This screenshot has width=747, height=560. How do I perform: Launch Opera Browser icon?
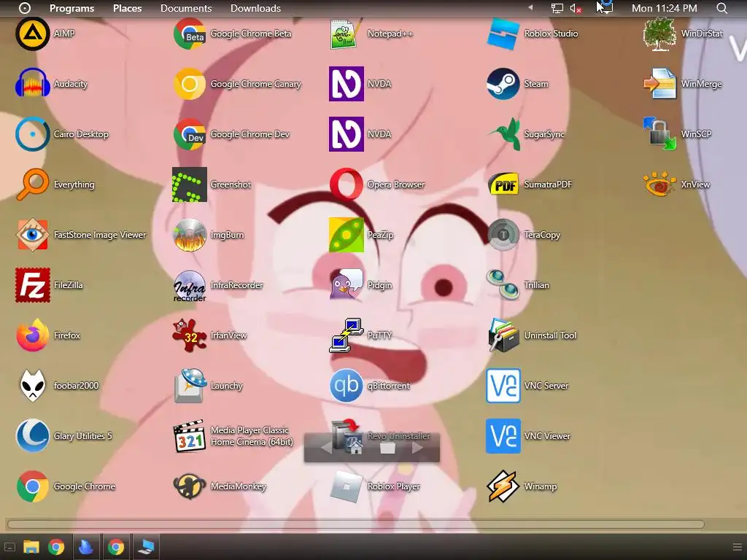point(347,184)
